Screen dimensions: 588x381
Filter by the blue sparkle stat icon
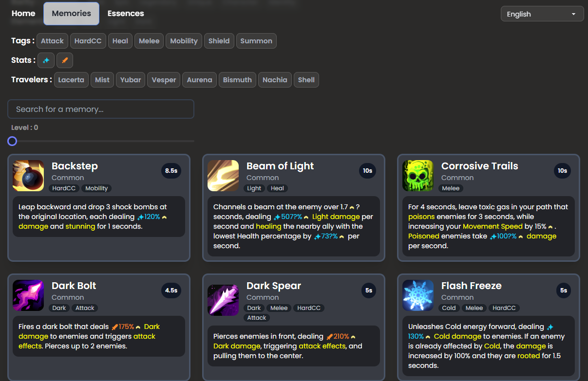pyautogui.click(x=46, y=60)
